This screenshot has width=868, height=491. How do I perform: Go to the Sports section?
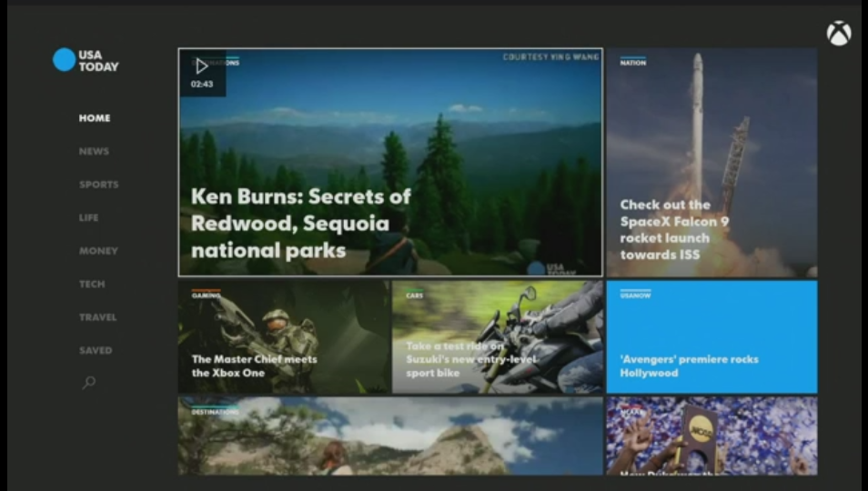(x=98, y=185)
